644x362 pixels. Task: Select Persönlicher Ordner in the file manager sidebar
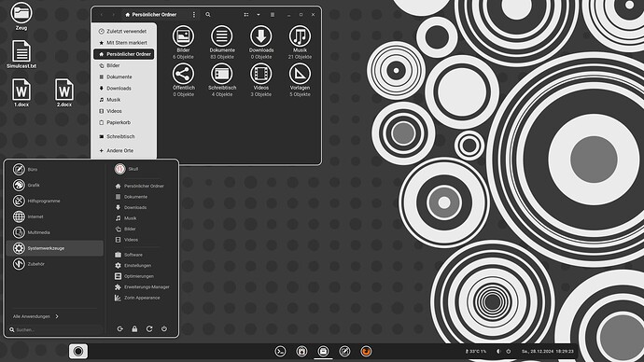[x=123, y=54]
